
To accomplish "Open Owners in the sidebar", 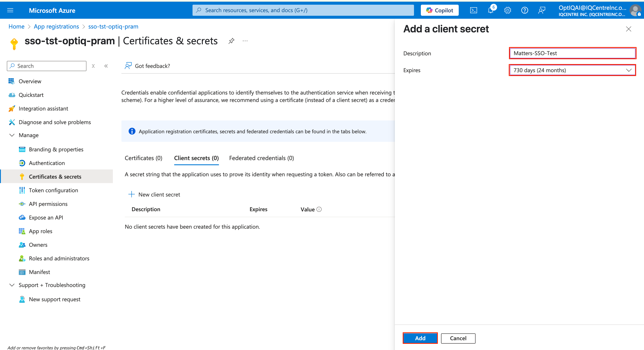I will [x=38, y=245].
